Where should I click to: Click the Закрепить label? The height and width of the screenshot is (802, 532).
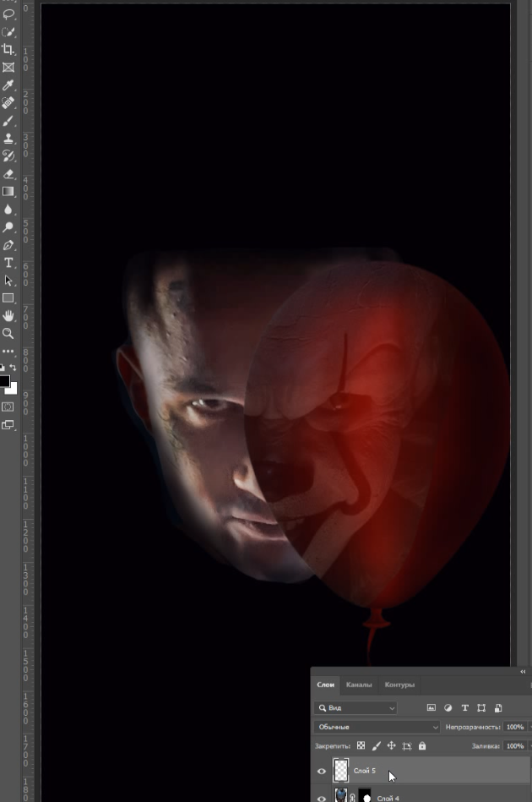coord(333,745)
